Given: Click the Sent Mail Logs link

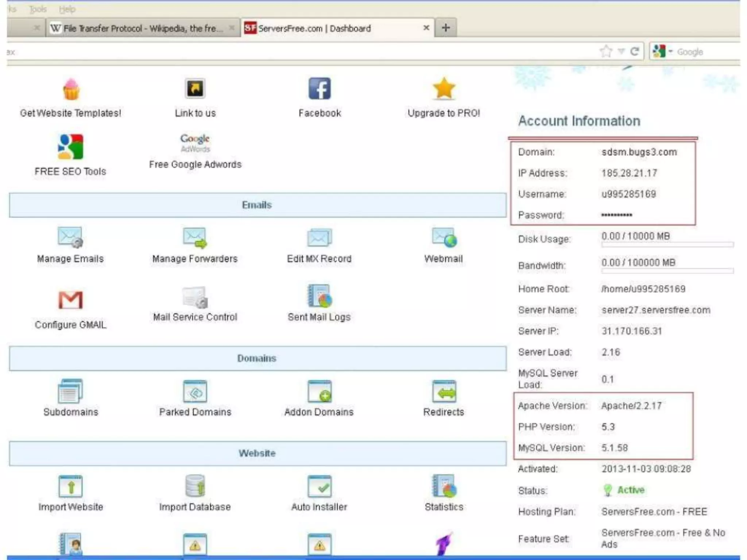Looking at the screenshot, I should 319,317.
